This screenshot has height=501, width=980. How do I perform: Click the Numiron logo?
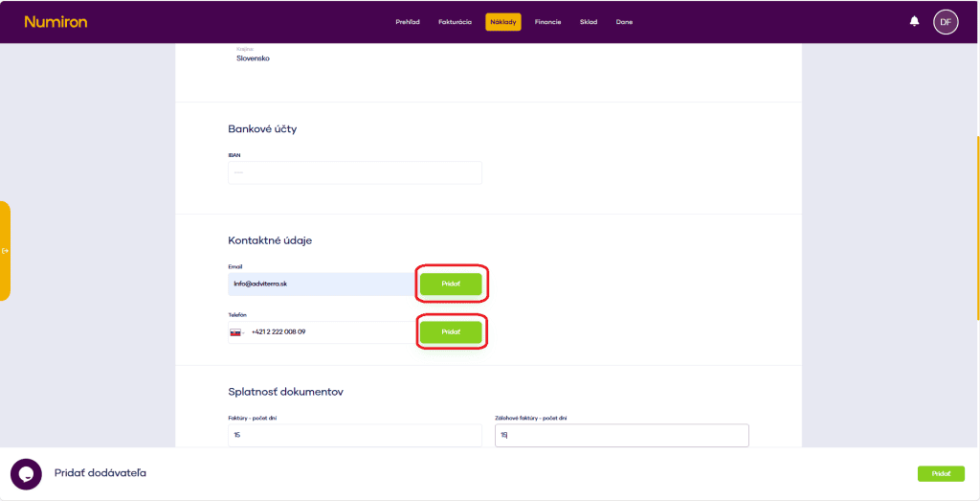(56, 21)
